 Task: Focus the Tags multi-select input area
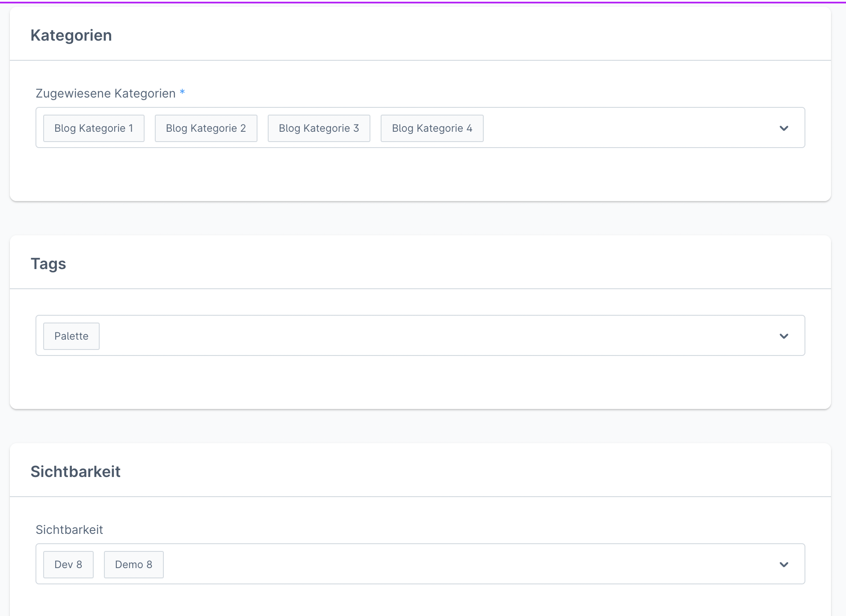tap(428, 336)
